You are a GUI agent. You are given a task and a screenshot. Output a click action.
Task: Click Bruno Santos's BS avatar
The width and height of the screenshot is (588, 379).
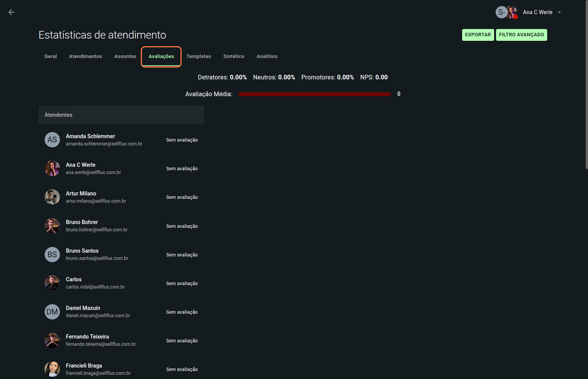click(52, 255)
